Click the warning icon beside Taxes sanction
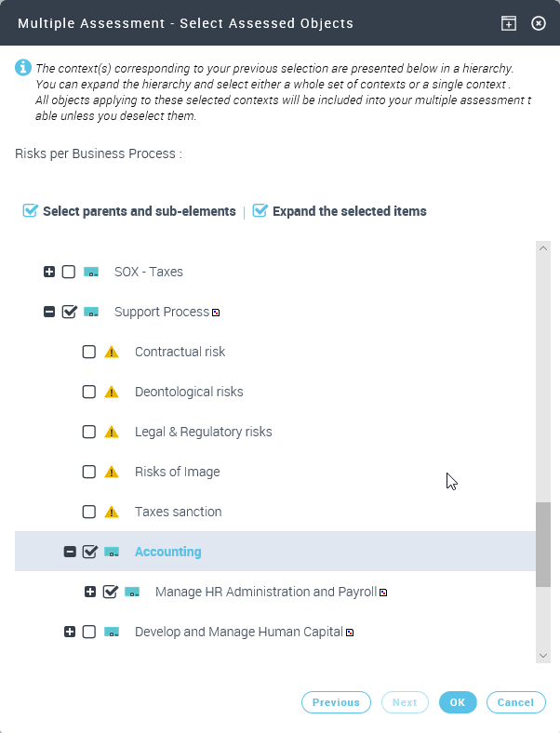The height and width of the screenshot is (733, 560). pyautogui.click(x=112, y=512)
